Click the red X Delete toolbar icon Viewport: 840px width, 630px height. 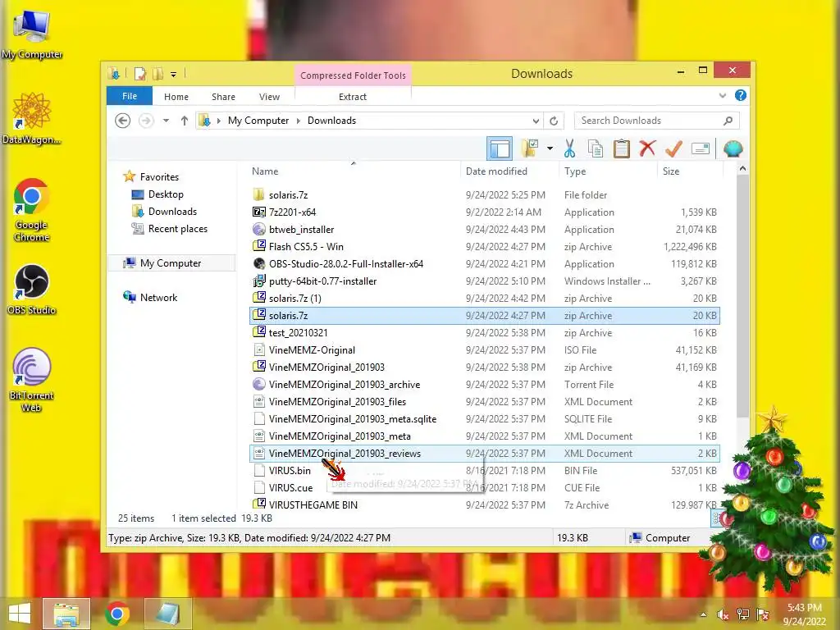tap(647, 148)
